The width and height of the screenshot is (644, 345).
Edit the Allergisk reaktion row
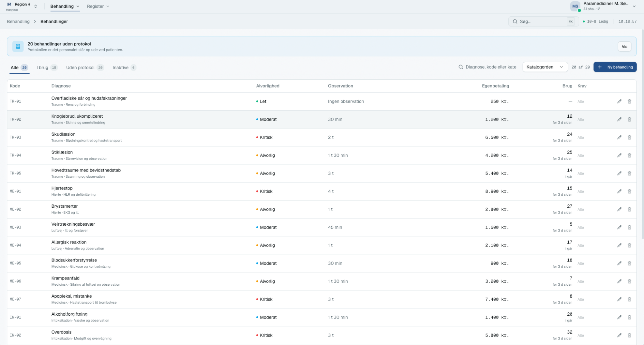619,245
